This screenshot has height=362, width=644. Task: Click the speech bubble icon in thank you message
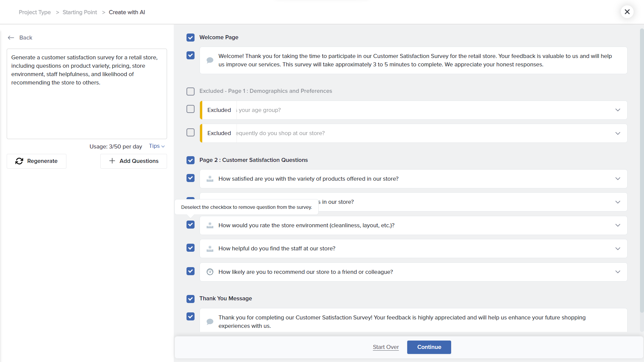(x=210, y=322)
